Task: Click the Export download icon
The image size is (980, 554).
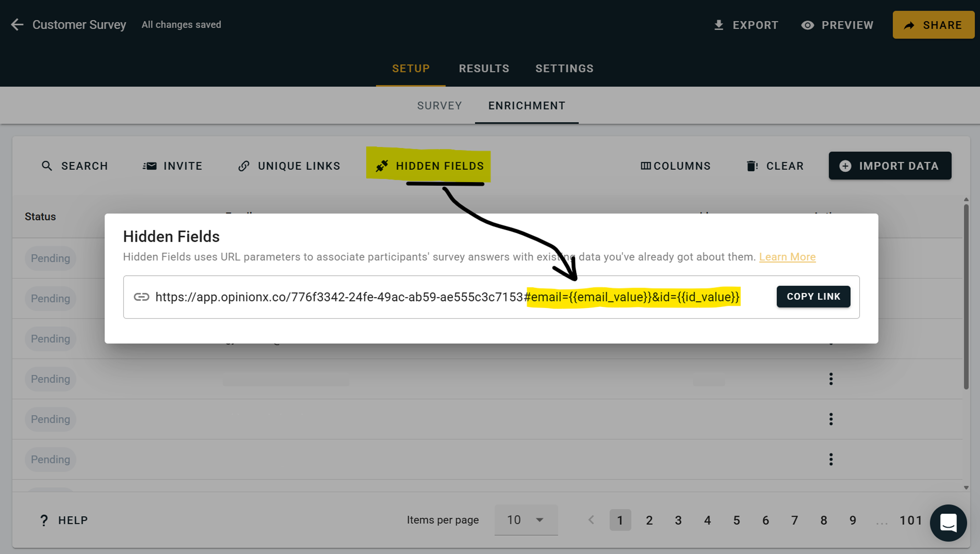Action: (719, 25)
